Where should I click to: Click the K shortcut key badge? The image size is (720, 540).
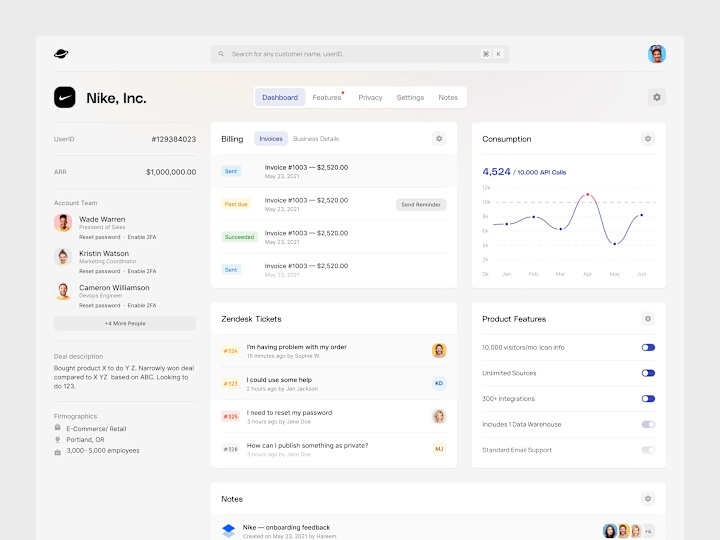coord(498,54)
